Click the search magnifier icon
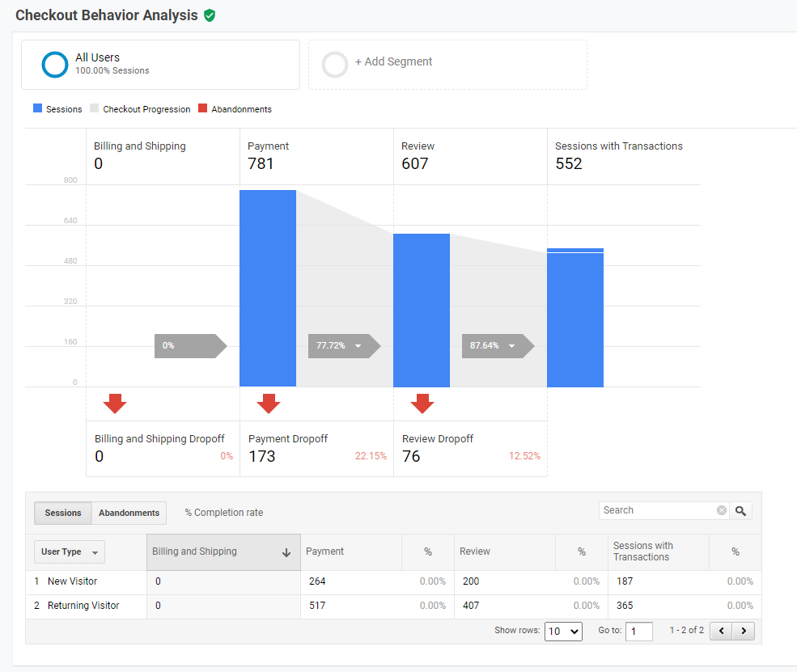Image resolution: width=797 pixels, height=672 pixels. [740, 510]
